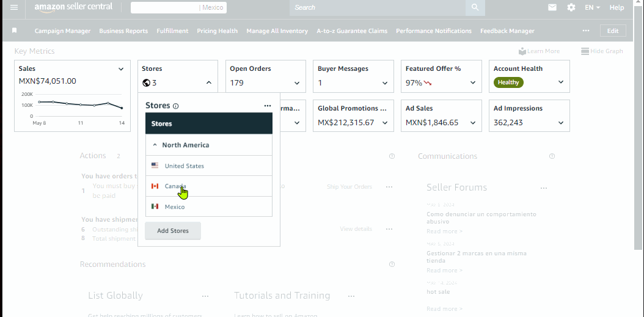Open Performance Notifications
The width and height of the screenshot is (644, 317).
434,31
